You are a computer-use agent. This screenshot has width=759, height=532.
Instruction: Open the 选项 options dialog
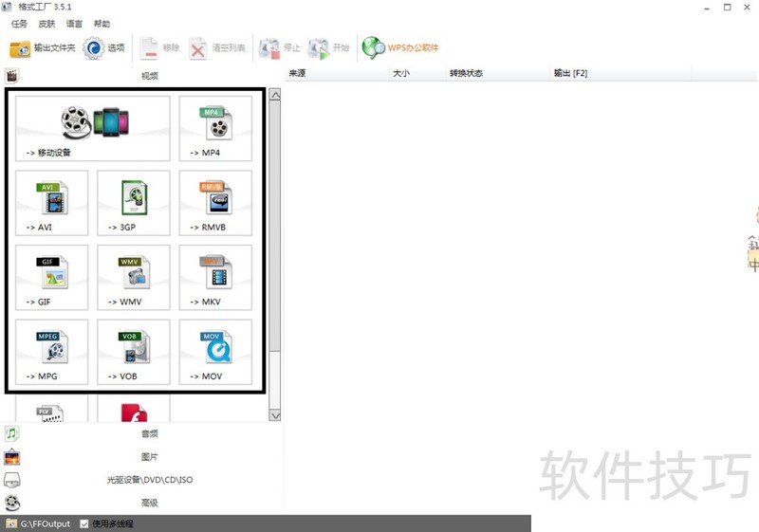(103, 47)
